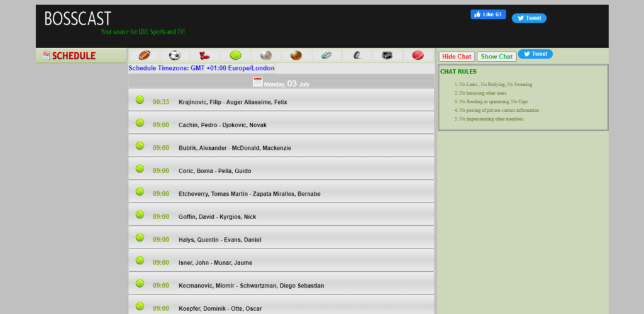The image size is (644, 314).
Task: Click tennis ball icon in Etcheverry row
Action: coord(140,192)
